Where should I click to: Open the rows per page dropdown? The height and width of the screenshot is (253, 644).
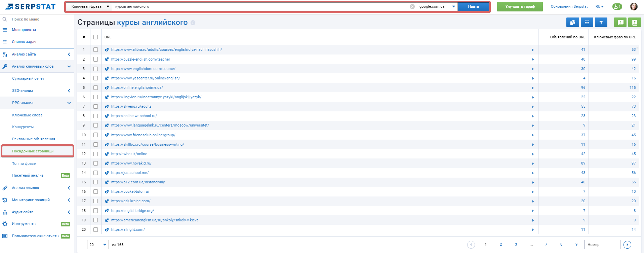click(98, 245)
